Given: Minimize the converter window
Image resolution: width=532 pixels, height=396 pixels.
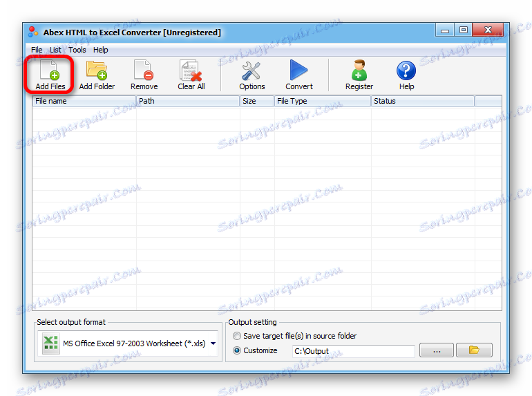Looking at the screenshot, I should click(x=445, y=30).
